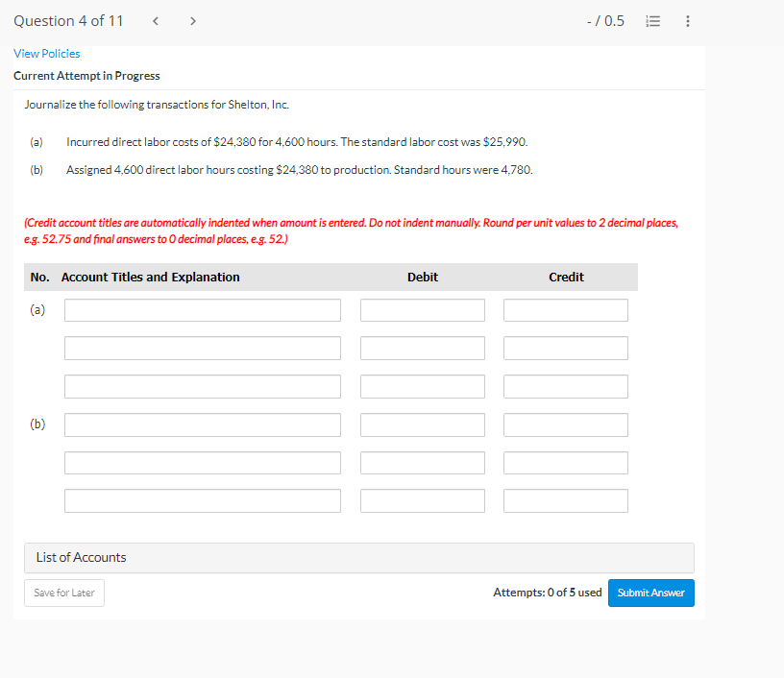Screen dimensions: 784x678
Task: Select the debit field in the second row of (a)
Action: [x=422, y=348]
